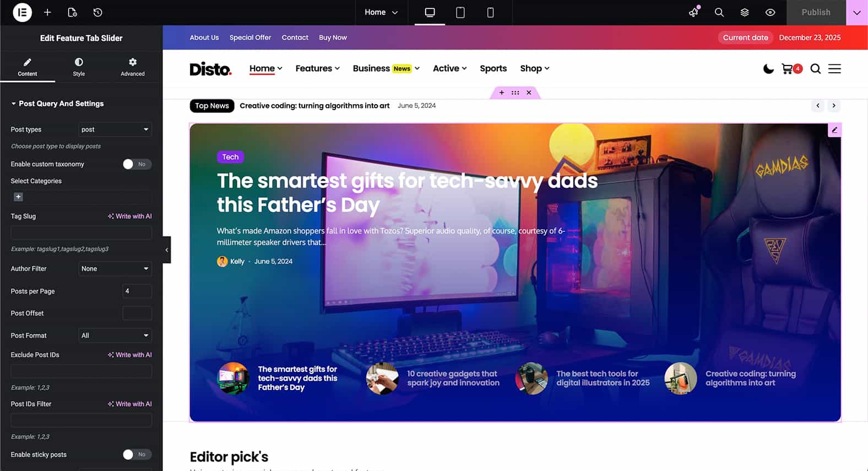Open the structure layers icon
The image size is (868, 471).
pos(745,12)
